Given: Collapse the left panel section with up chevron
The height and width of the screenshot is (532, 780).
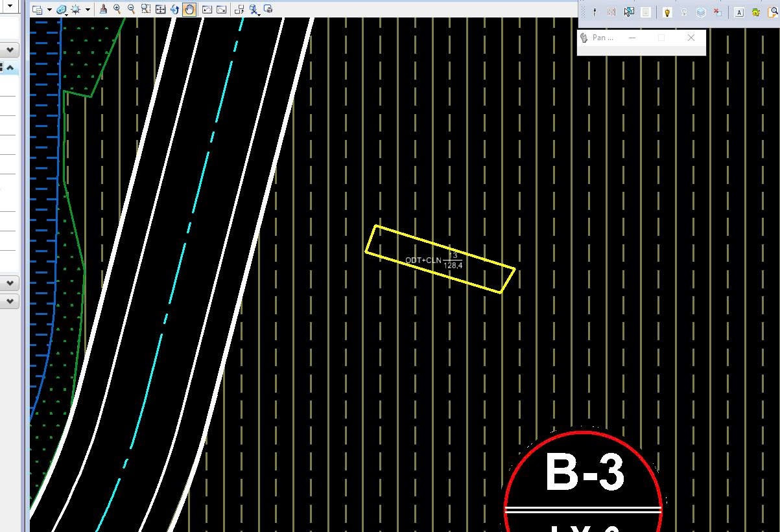Looking at the screenshot, I should click(11, 67).
